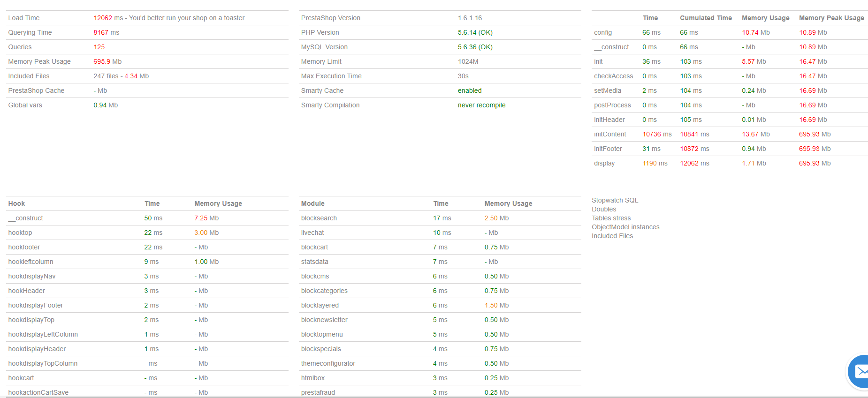Click the statsdata module name

315,262
